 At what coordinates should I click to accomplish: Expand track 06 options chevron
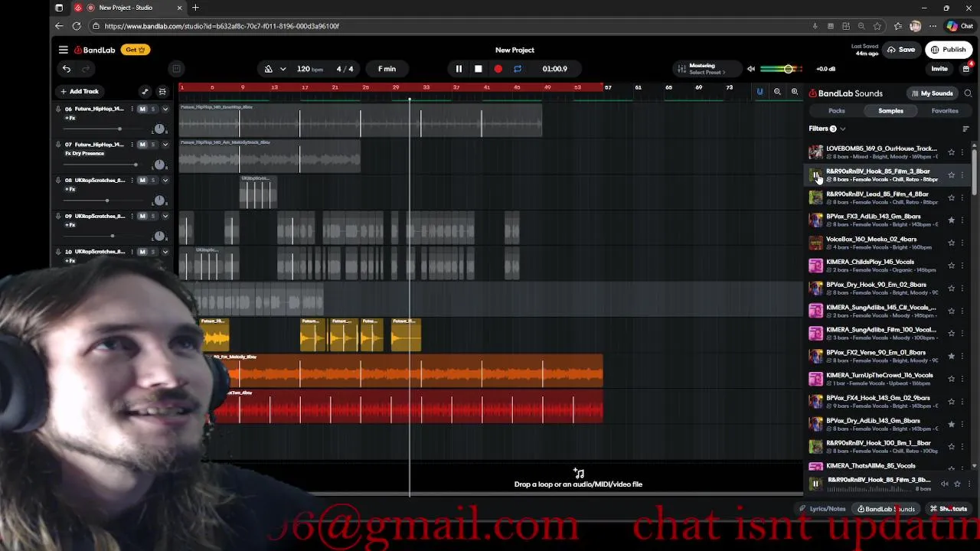tap(165, 109)
